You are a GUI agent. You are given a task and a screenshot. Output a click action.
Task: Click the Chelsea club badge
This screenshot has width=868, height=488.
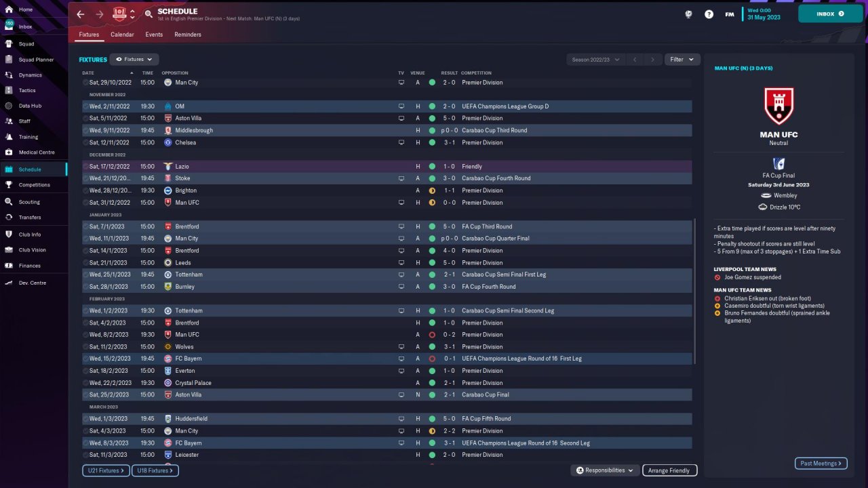[x=168, y=142]
